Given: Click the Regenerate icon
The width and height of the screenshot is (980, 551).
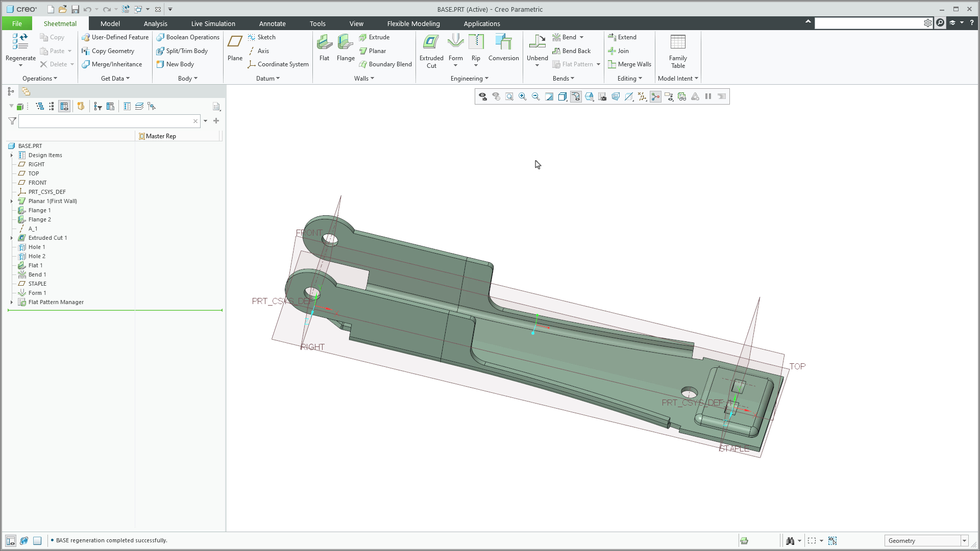Looking at the screenshot, I should (20, 41).
